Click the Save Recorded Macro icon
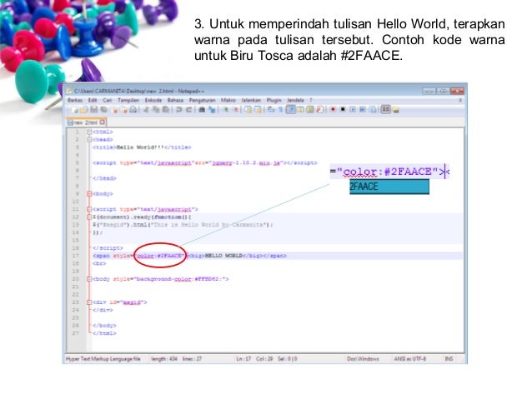 [373, 109]
